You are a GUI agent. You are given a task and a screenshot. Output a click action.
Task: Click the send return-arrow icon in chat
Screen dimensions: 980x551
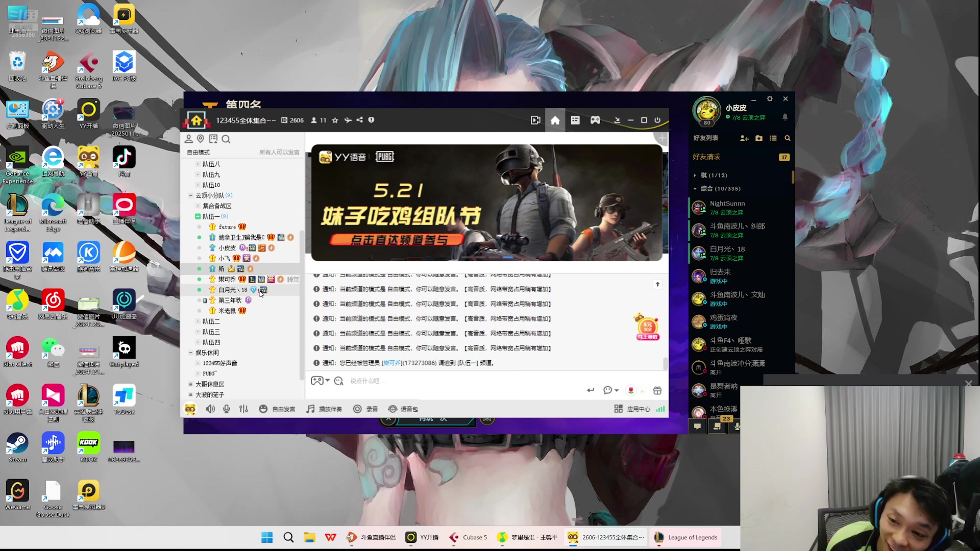[591, 390]
